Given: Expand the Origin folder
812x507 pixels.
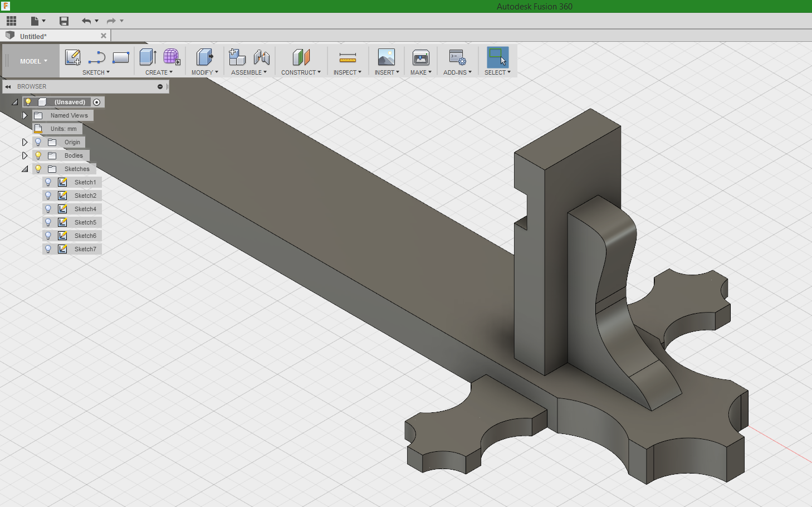Looking at the screenshot, I should click(25, 142).
